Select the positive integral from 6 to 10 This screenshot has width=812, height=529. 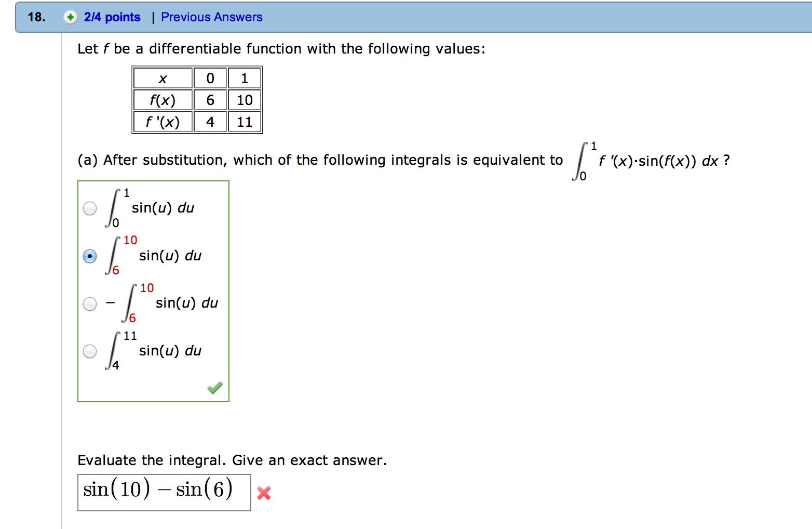coord(90,256)
